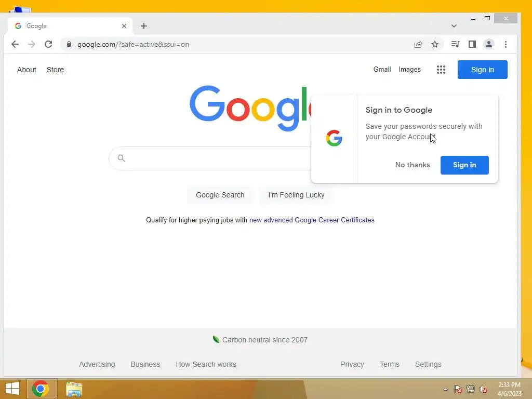The width and height of the screenshot is (532, 399).
Task: Open the Privacy footer link
Action: point(352,364)
